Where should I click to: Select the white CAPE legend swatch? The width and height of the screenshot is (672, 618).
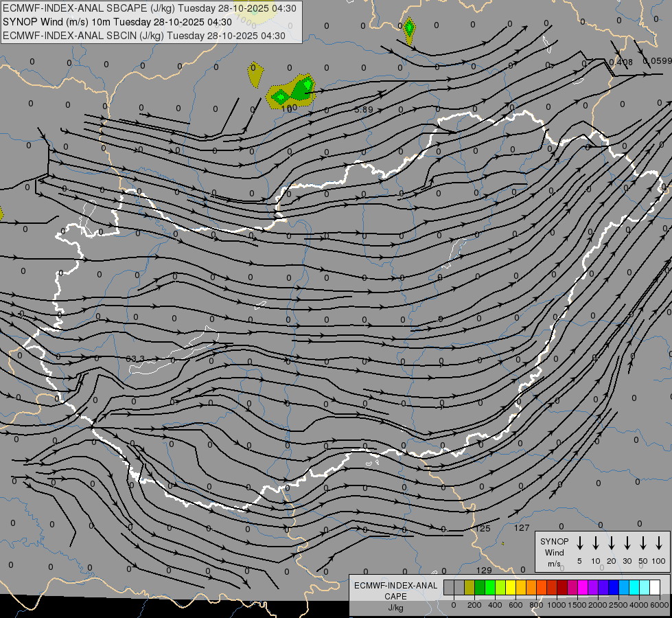click(654, 587)
